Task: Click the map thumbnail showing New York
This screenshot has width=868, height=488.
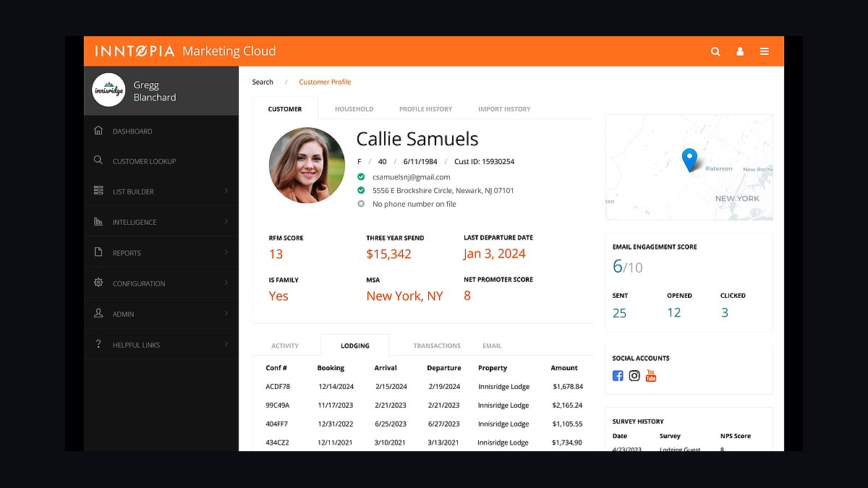Action: tap(689, 167)
